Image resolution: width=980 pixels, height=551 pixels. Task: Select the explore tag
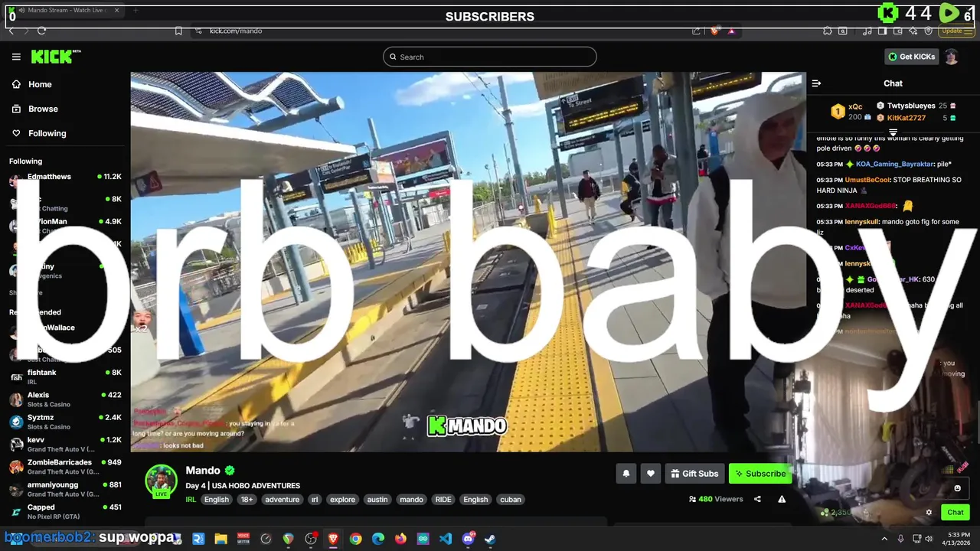[342, 500]
